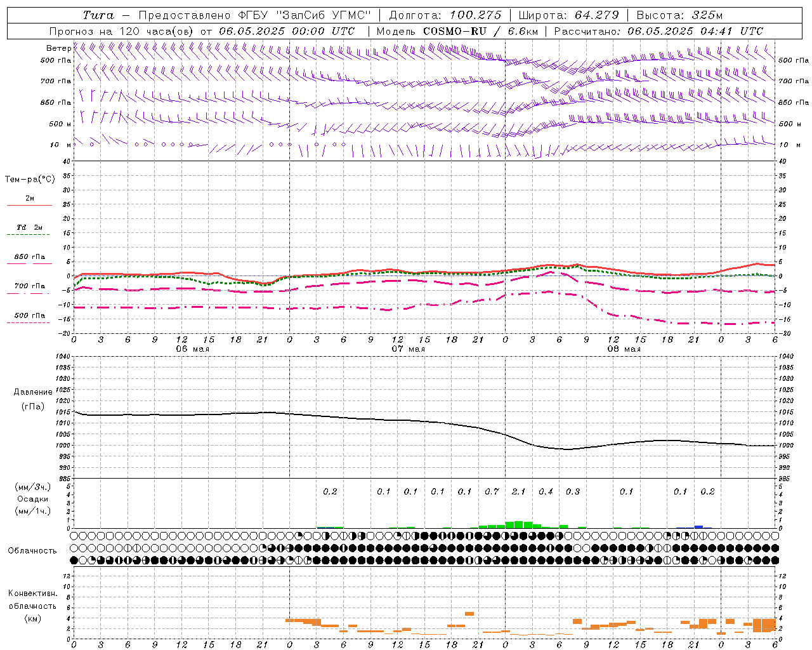Click the "0.4" three-hour precipitation value
Viewport: 812px width, 650px height.
[546, 491]
